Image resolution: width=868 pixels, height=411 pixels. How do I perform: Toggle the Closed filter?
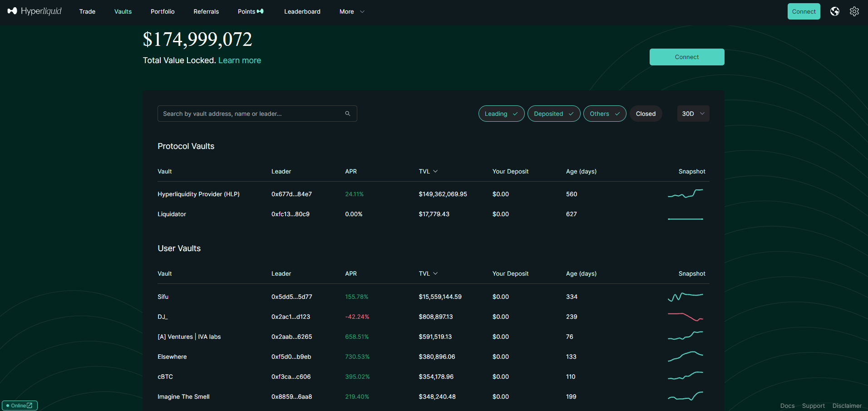pyautogui.click(x=646, y=114)
